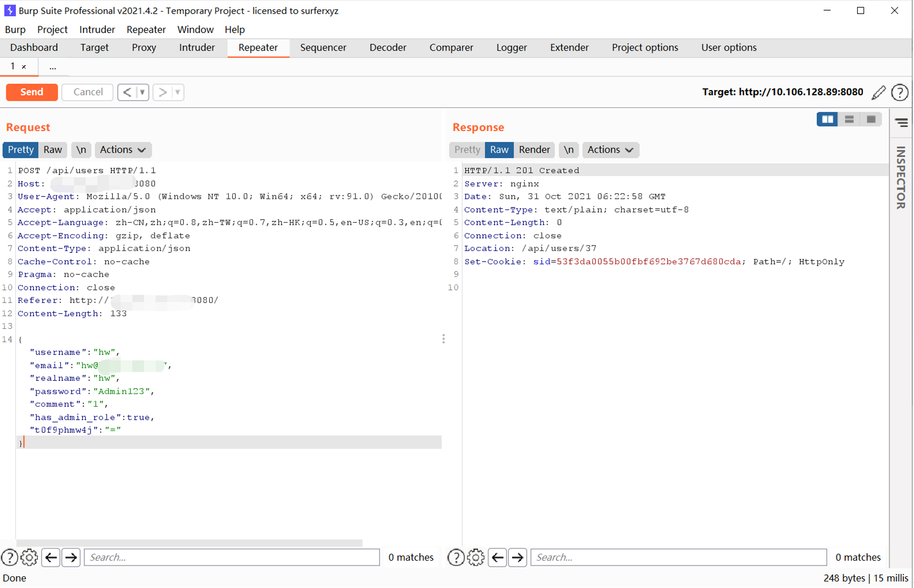Image resolution: width=914 pixels, height=588 pixels.
Task: Click the HTTP/1.1 201 Created status line
Action: pyautogui.click(x=521, y=171)
